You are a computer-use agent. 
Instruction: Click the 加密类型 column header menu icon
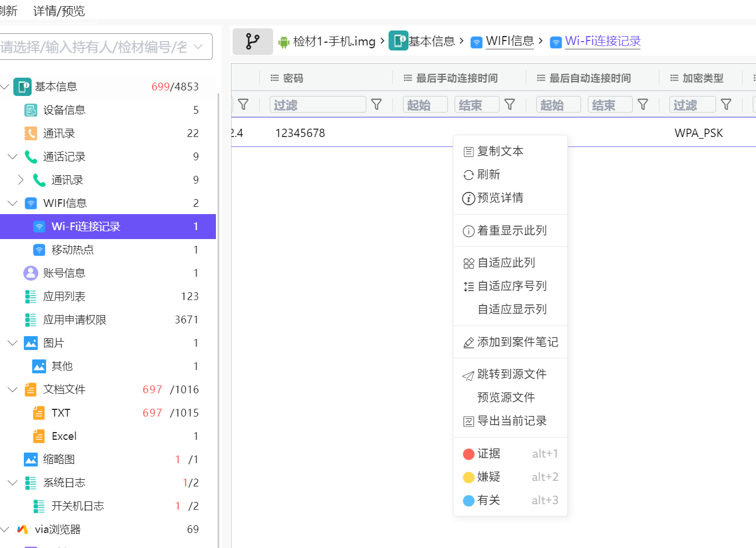674,78
